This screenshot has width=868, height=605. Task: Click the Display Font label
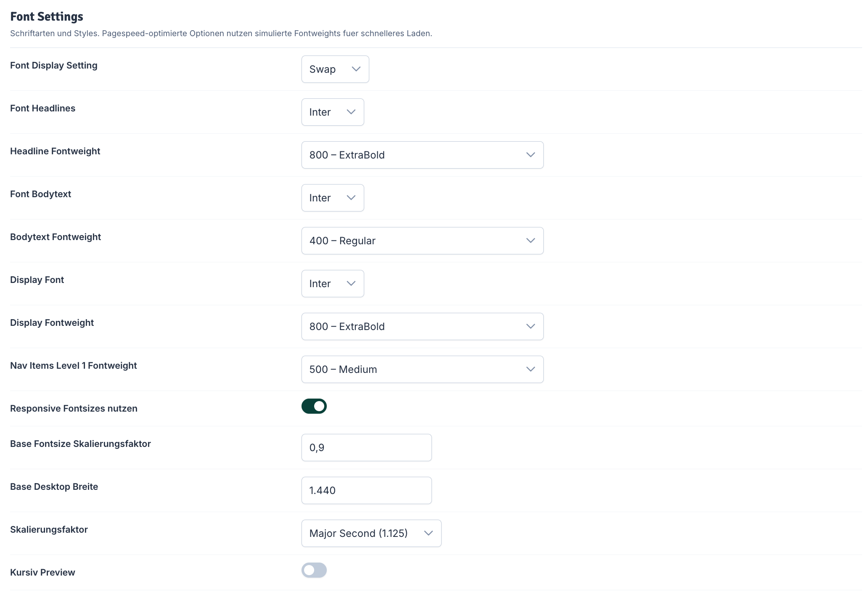click(37, 280)
